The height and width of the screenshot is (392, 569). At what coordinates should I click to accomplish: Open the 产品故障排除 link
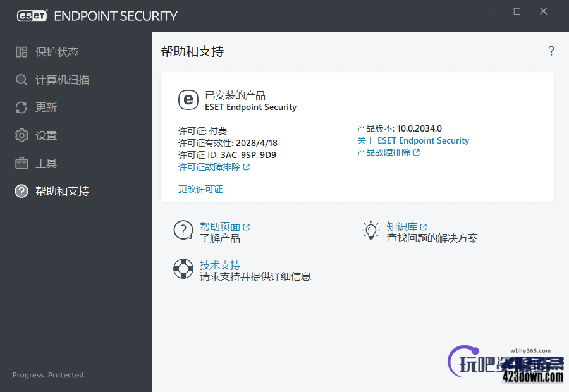click(384, 152)
